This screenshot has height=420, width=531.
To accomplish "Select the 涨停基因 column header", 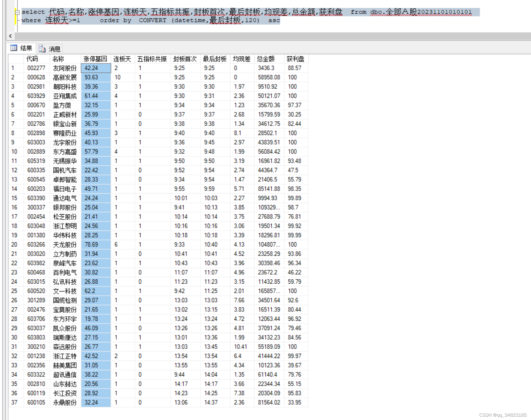I will point(96,59).
